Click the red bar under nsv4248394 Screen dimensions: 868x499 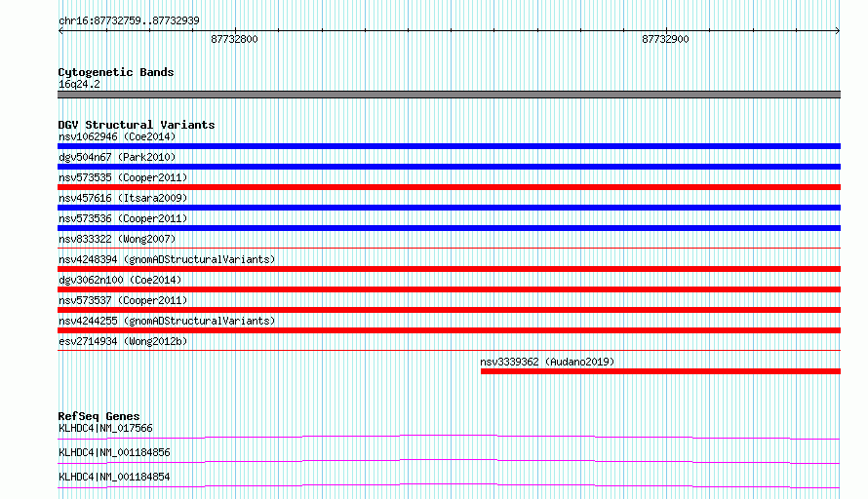pos(449,269)
